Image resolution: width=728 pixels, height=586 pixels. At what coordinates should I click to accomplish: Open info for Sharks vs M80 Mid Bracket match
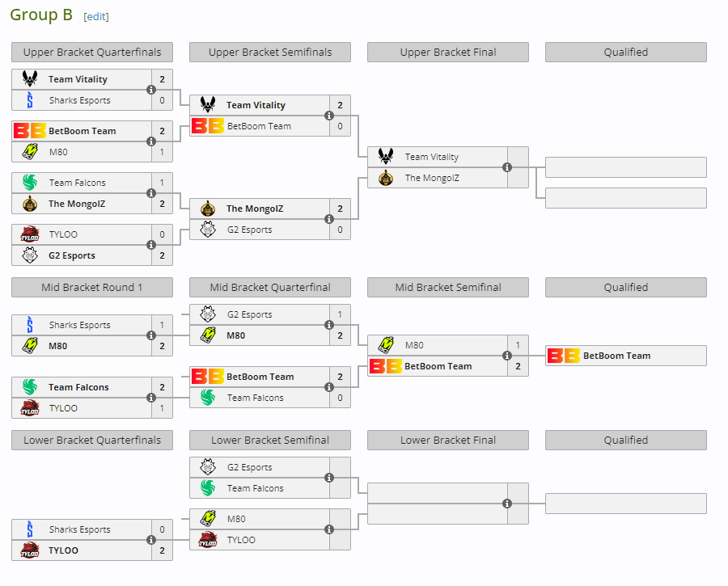tap(151, 335)
